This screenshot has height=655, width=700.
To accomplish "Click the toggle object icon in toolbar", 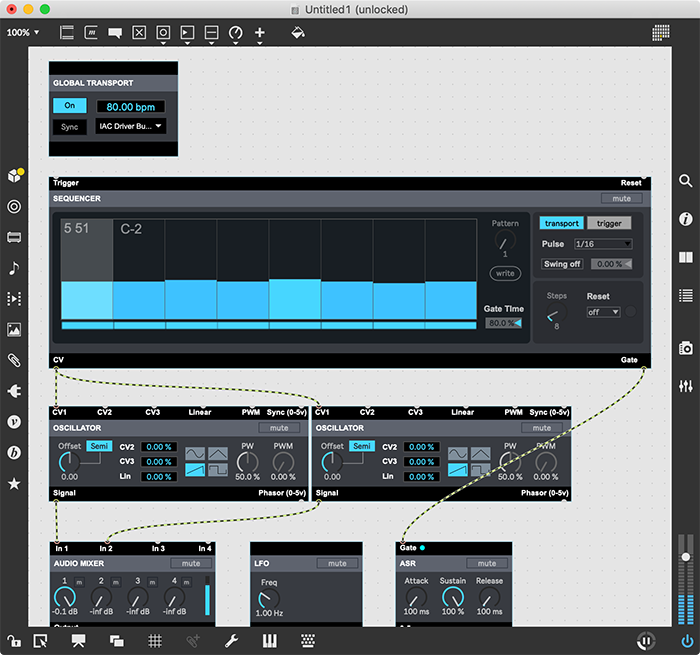I will tap(139, 33).
